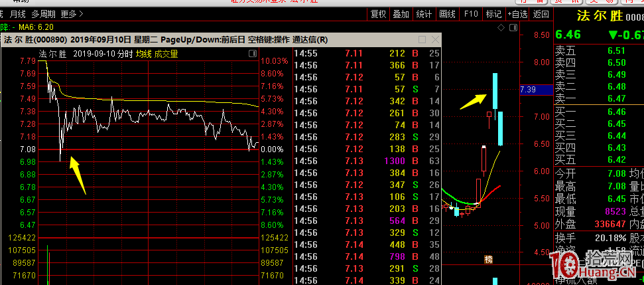
Task: Open the 月线 period tab
Action: [x=18, y=15]
